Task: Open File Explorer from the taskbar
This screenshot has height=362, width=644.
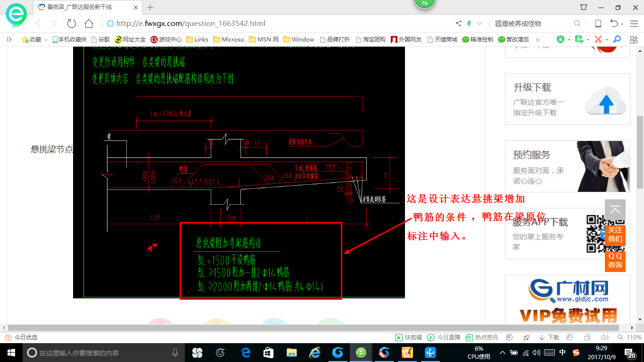Action: (291, 353)
